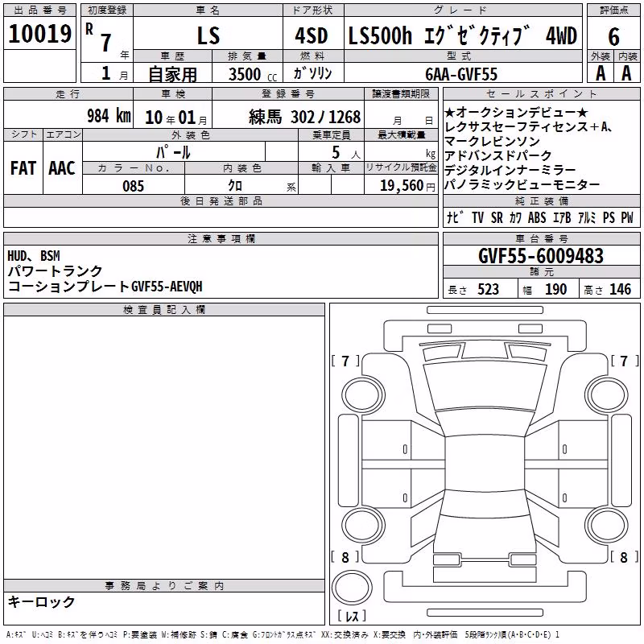Screen dimensions: 644x644
Task: Click equipment code SR
Action: [x=497, y=217]
